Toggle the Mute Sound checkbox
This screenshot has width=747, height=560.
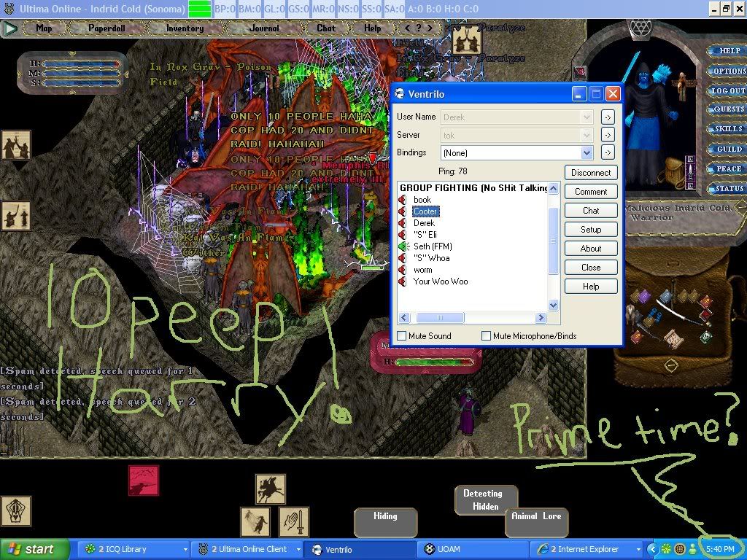click(x=402, y=335)
